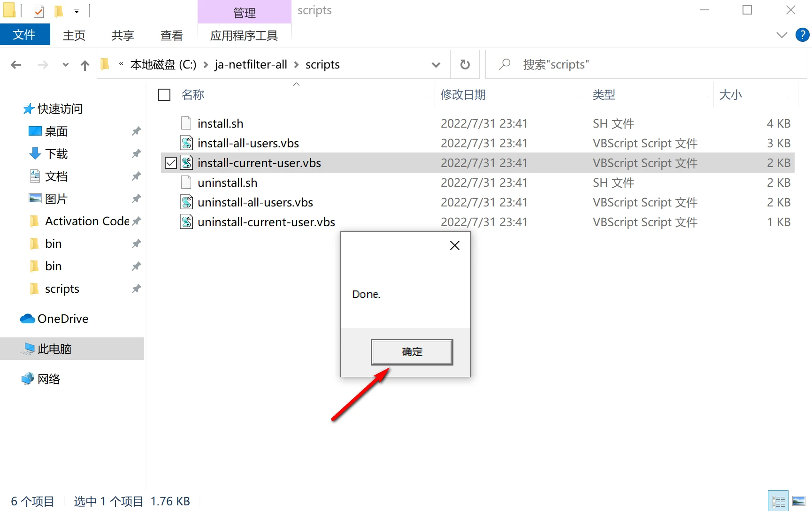Switch to the 查看 ribbon tab

(x=171, y=35)
